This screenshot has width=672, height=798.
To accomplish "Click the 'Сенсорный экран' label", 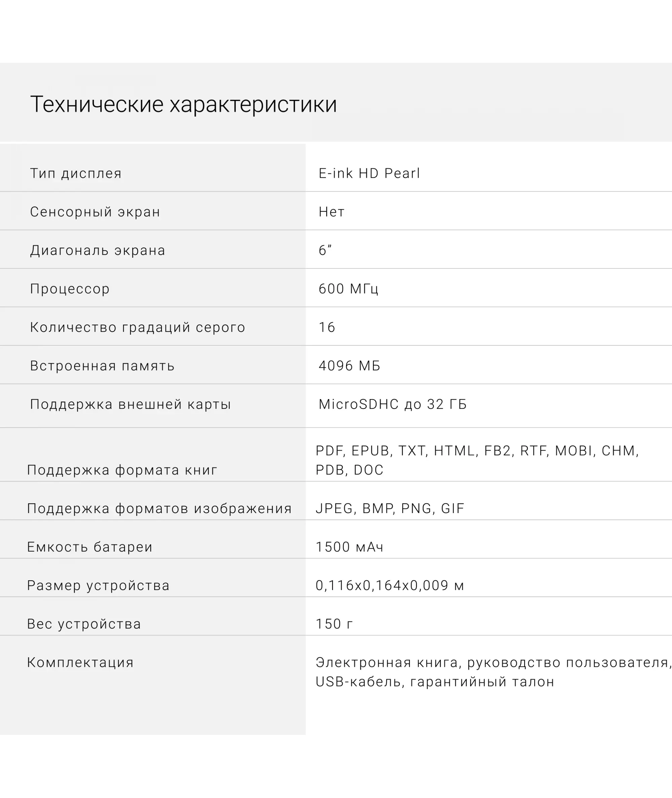I will [x=95, y=212].
